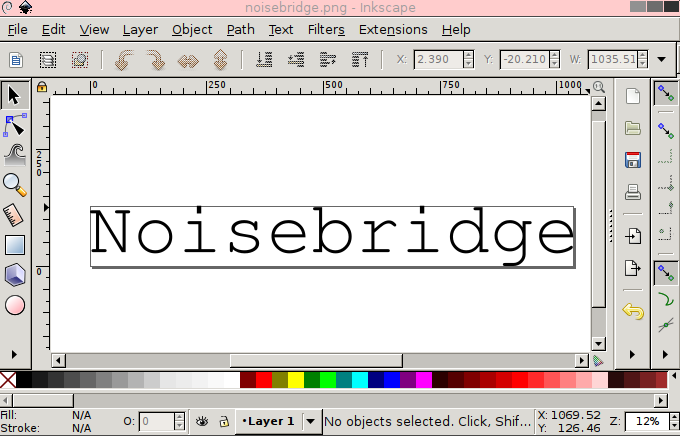Expand hidden tools in the left toolbox

(x=14, y=354)
